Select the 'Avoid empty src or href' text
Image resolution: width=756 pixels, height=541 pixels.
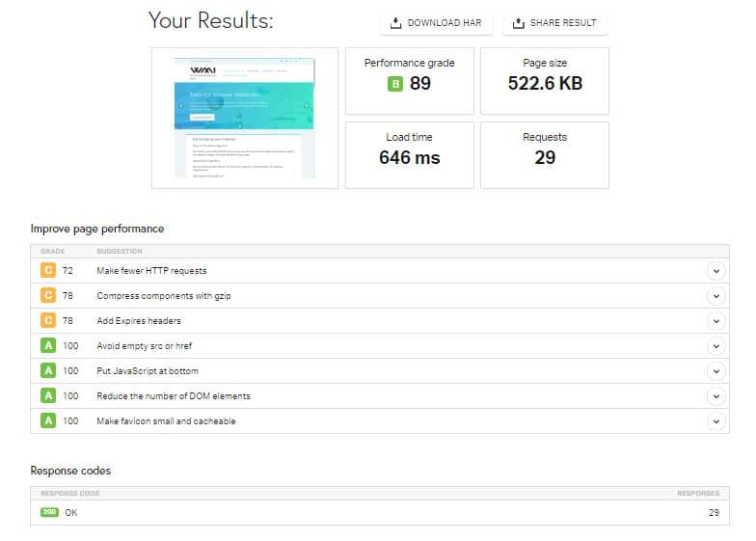(x=145, y=346)
